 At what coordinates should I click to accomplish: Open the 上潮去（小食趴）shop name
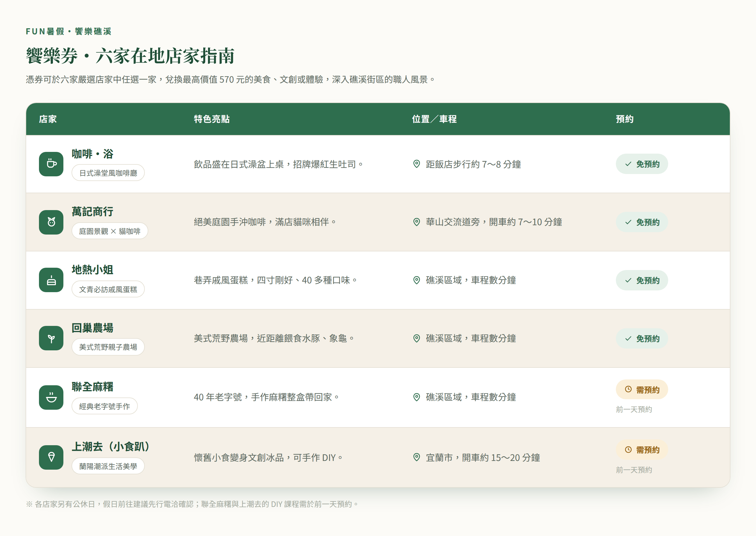tap(111, 447)
